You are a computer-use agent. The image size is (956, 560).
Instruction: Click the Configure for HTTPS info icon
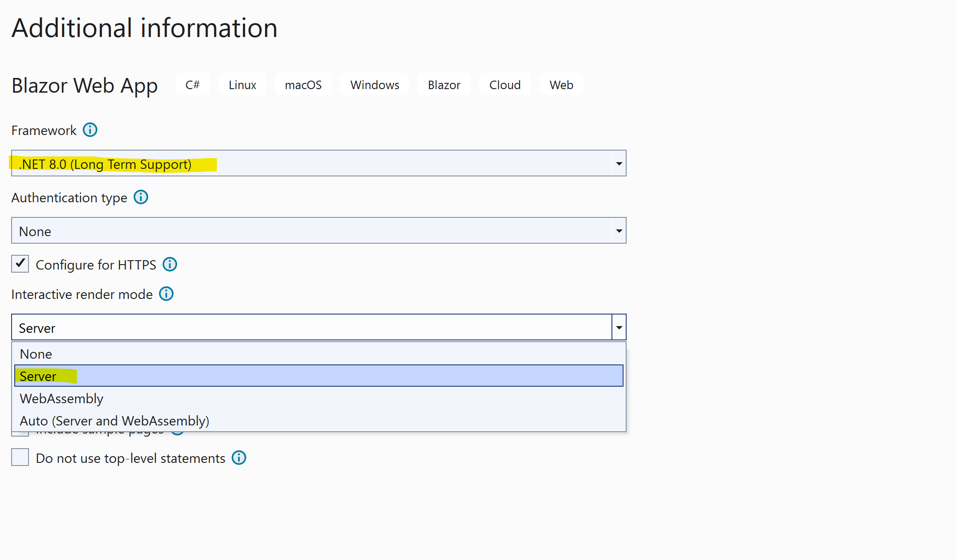click(x=170, y=264)
